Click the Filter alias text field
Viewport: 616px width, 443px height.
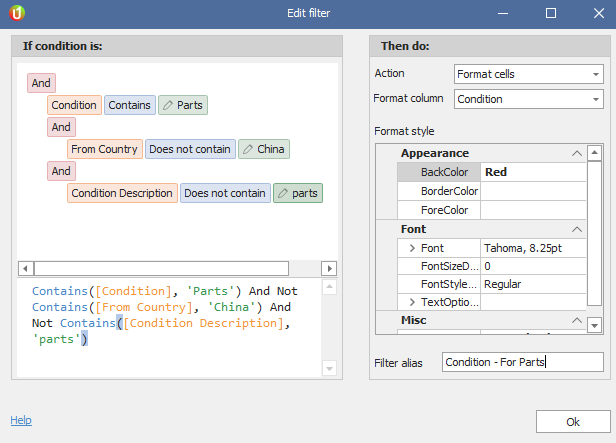[522, 362]
